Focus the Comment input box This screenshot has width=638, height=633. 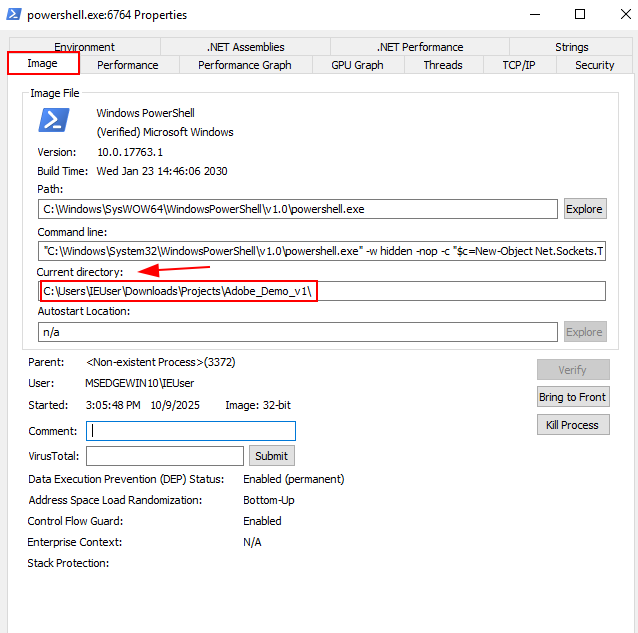(191, 431)
